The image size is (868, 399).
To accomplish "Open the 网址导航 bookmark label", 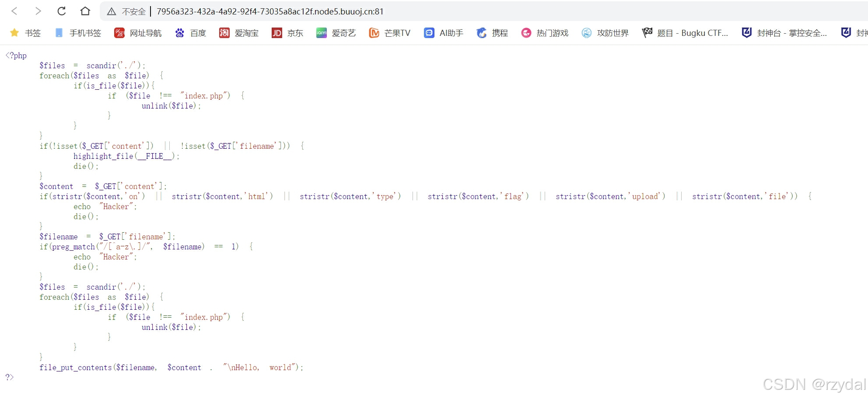I will (x=146, y=33).
